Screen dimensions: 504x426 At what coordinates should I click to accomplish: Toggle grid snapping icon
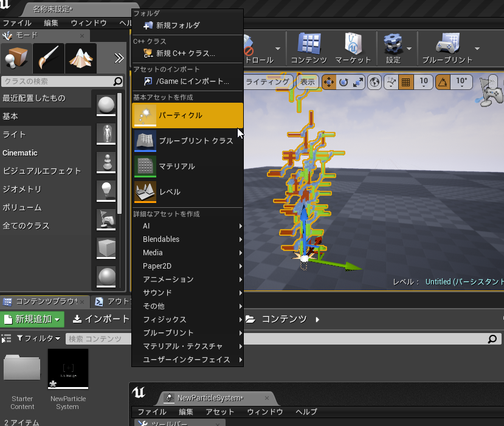(406, 82)
